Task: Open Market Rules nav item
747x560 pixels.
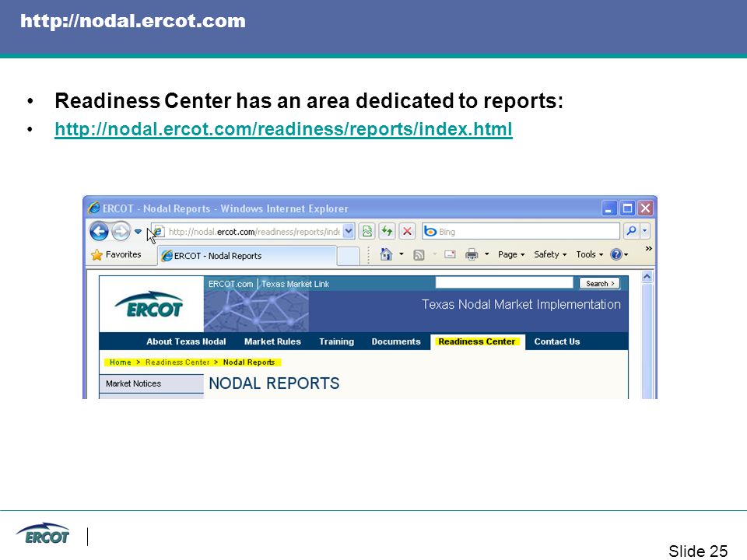Action: point(272,341)
